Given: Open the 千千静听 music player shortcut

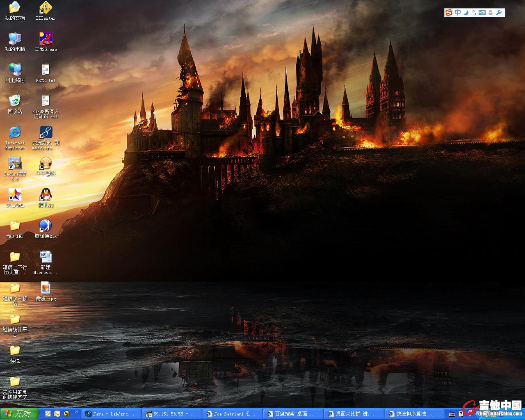Looking at the screenshot, I should 46,163.
